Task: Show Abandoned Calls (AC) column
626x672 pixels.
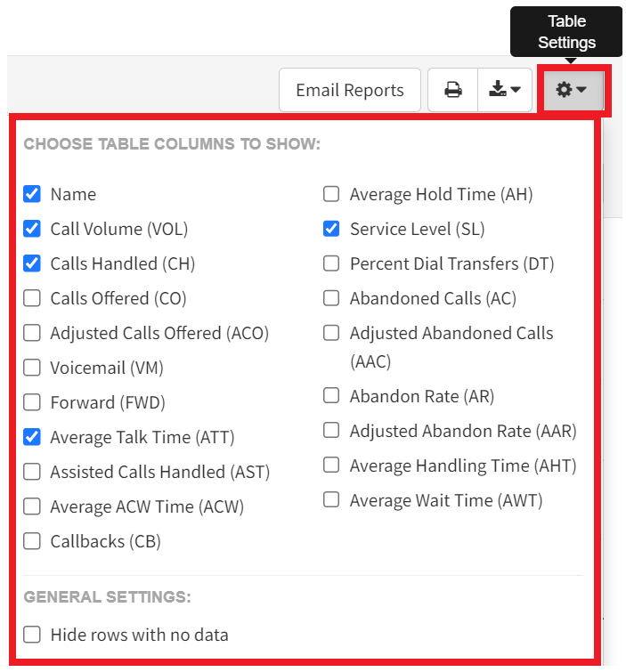Action: [x=331, y=298]
